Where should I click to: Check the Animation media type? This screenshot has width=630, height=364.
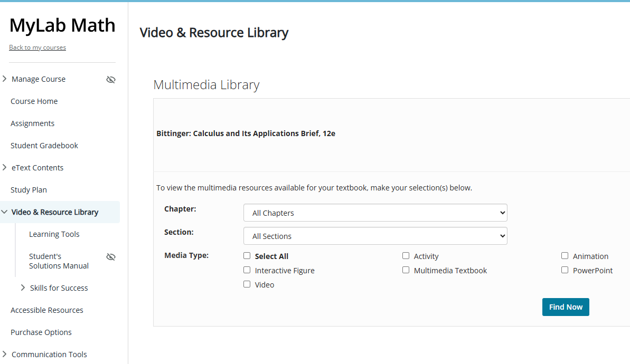click(x=565, y=255)
